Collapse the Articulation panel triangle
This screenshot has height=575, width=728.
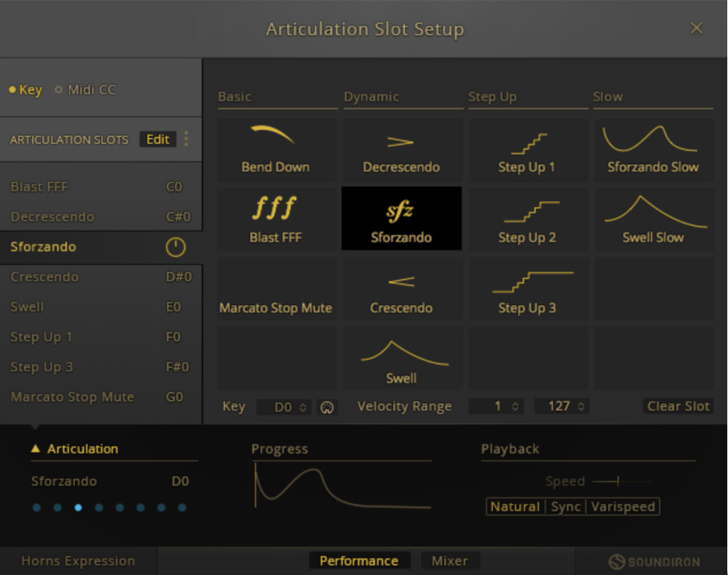(x=36, y=449)
